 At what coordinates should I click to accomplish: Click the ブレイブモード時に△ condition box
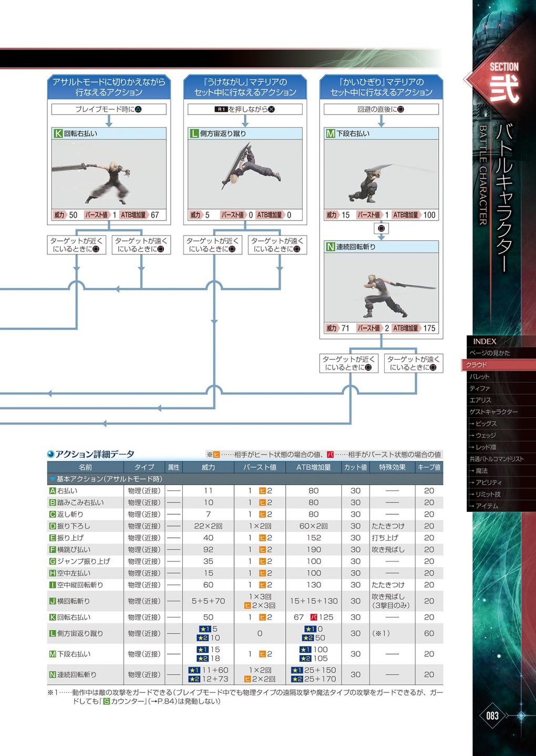pos(109,109)
